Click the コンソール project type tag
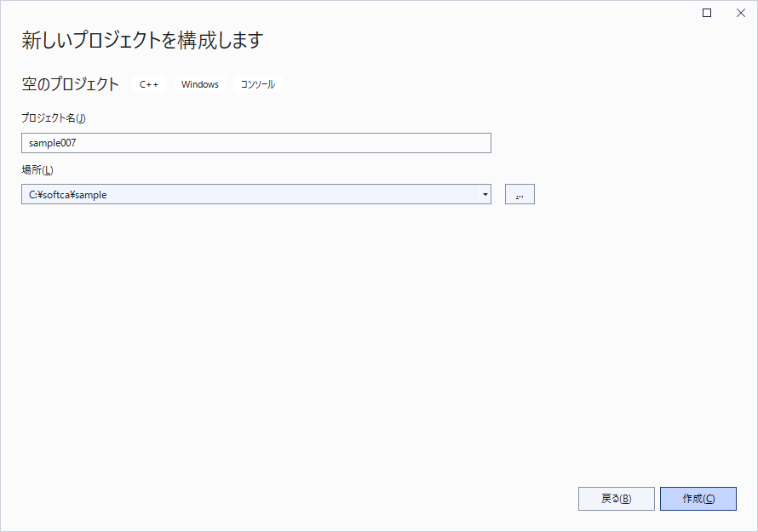The width and height of the screenshot is (758, 532). (257, 84)
